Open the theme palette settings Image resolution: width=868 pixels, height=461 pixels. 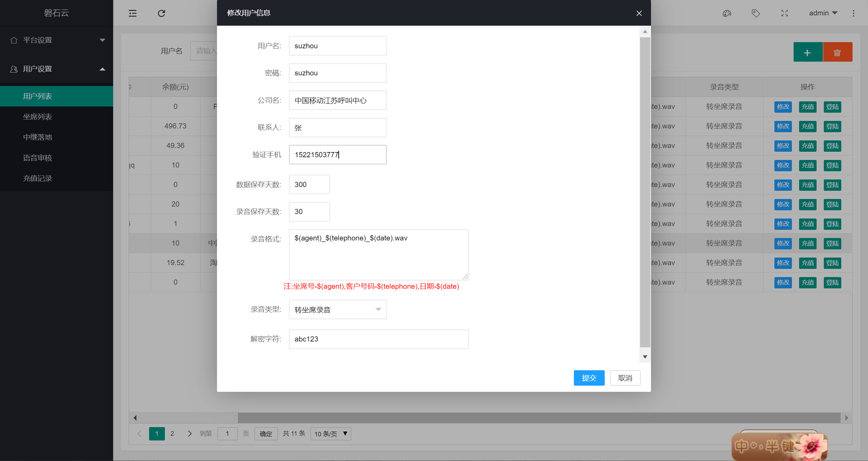point(726,13)
